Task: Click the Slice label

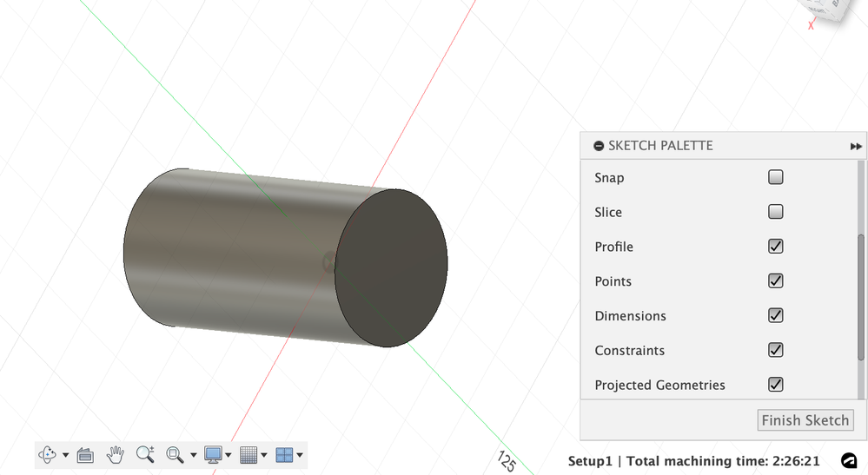Action: point(608,213)
